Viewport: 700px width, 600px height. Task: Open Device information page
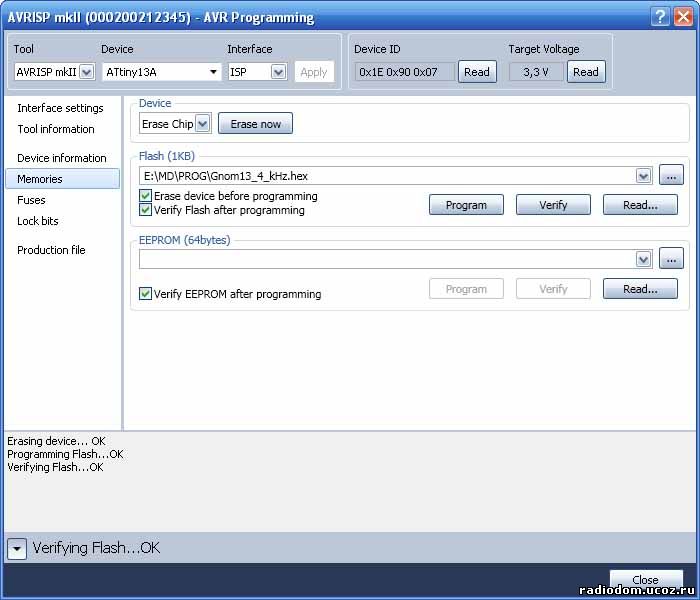coord(62,158)
